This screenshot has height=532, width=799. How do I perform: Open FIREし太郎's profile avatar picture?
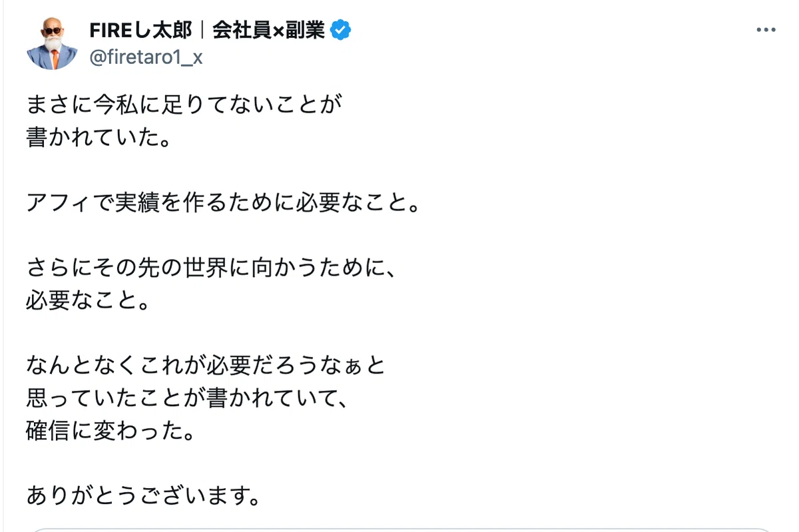tap(52, 44)
